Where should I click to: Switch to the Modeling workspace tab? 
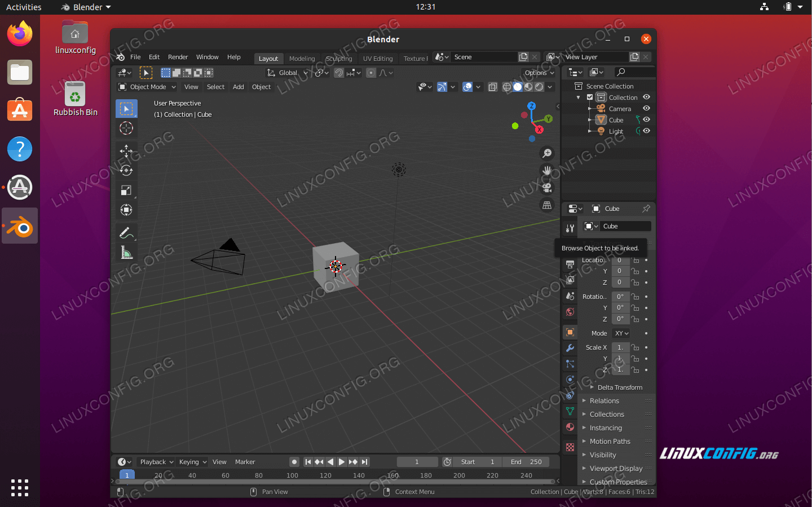[x=302, y=59]
